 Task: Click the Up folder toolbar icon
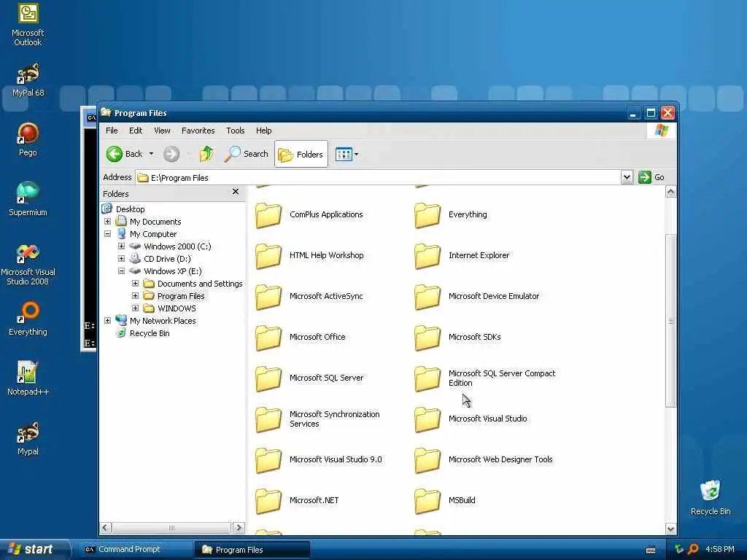[206, 154]
